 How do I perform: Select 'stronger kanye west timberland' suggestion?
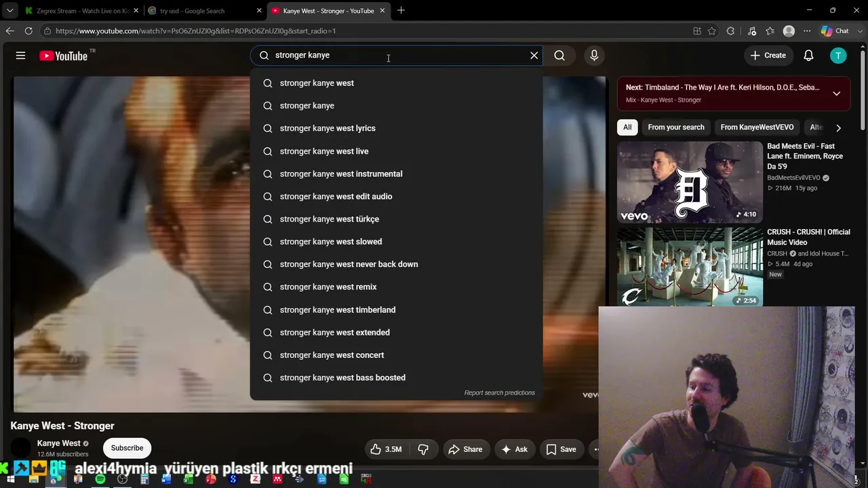(396, 310)
